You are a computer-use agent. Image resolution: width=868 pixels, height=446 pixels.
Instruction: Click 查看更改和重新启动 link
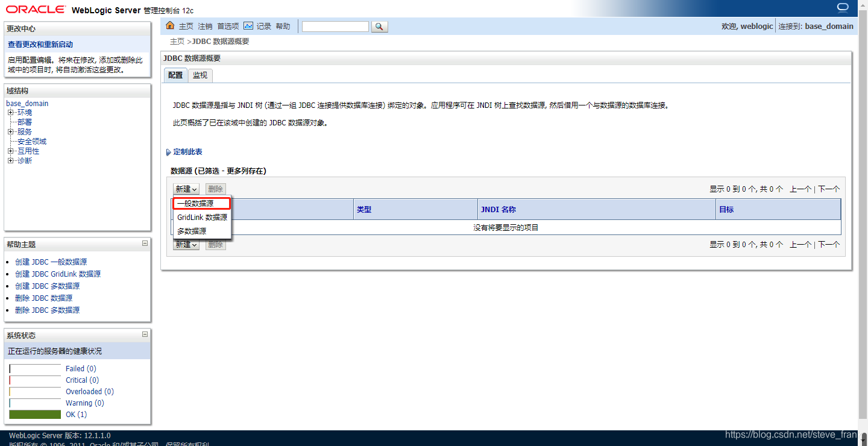40,45
